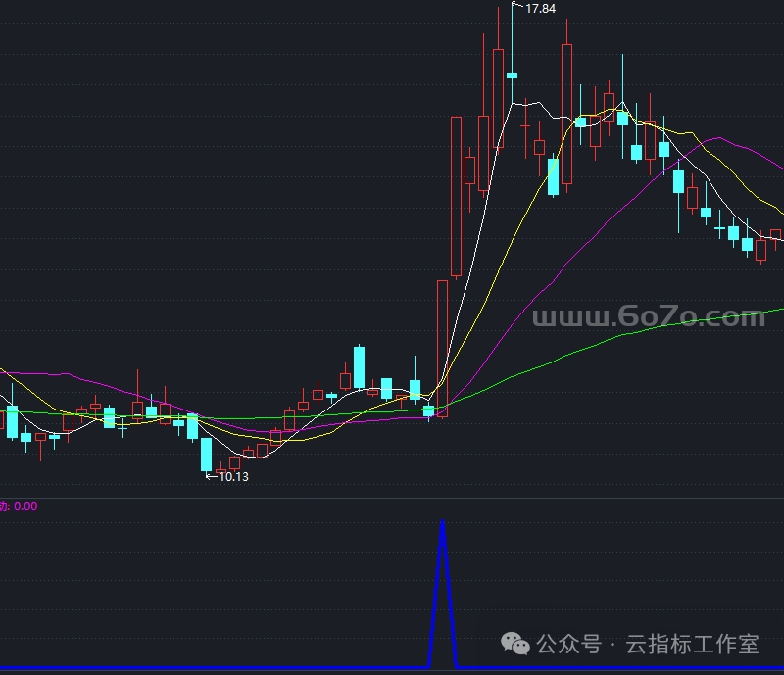
Task: Click the divider line above the indicator panel
Action: point(392,498)
